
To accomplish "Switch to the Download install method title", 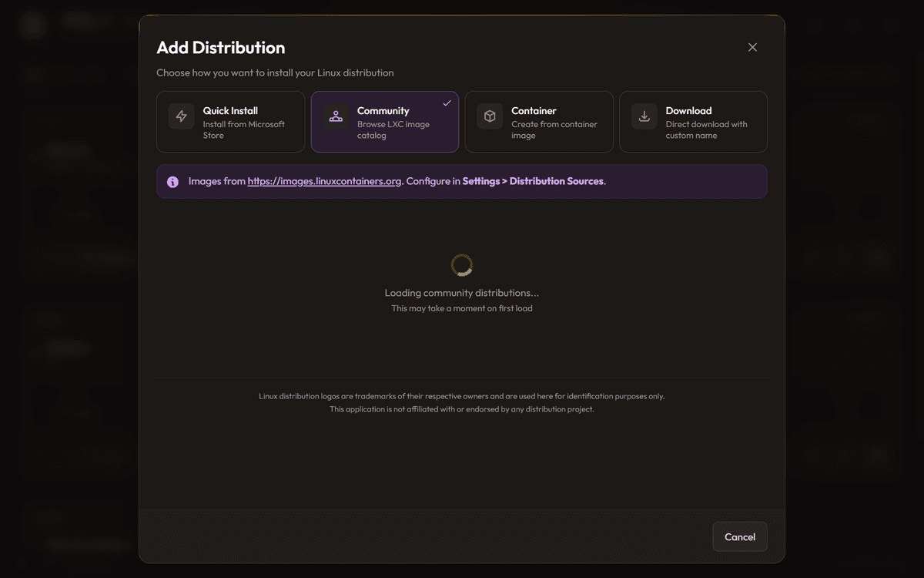I will pyautogui.click(x=688, y=110).
